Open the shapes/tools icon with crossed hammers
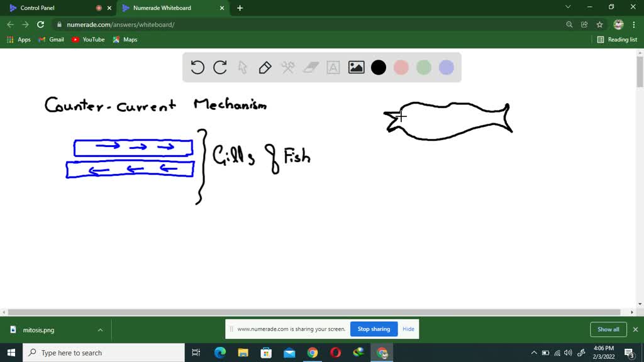The image size is (644, 362). 287,67
